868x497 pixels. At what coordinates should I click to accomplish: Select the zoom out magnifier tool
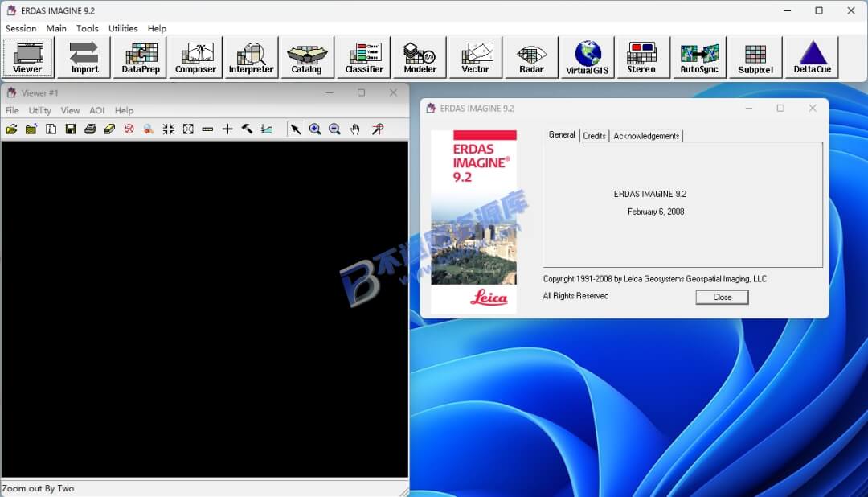[334, 129]
